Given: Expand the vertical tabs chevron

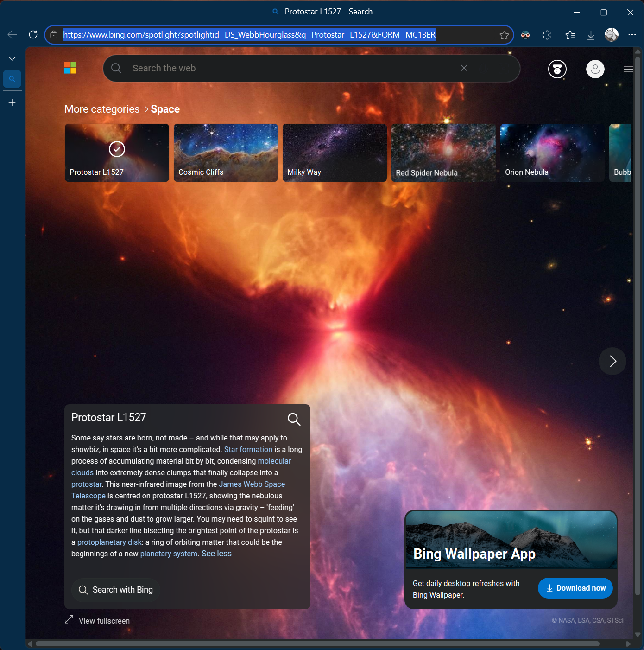Looking at the screenshot, I should click(13, 58).
